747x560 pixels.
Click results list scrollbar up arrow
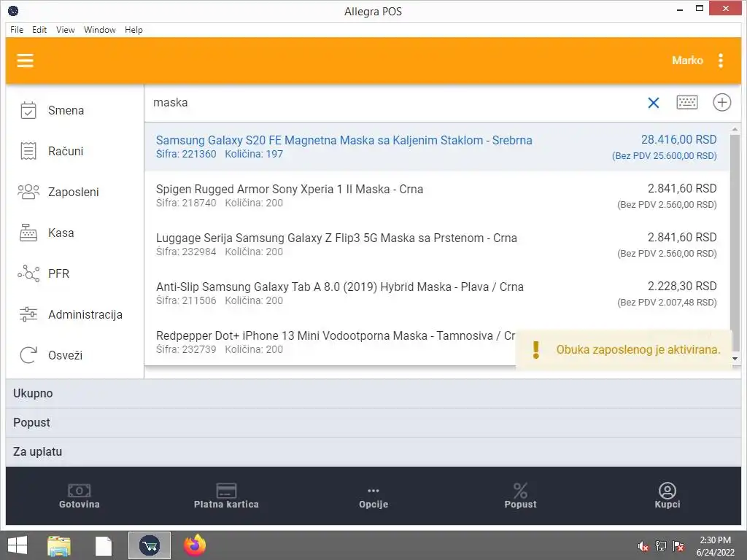(x=735, y=128)
